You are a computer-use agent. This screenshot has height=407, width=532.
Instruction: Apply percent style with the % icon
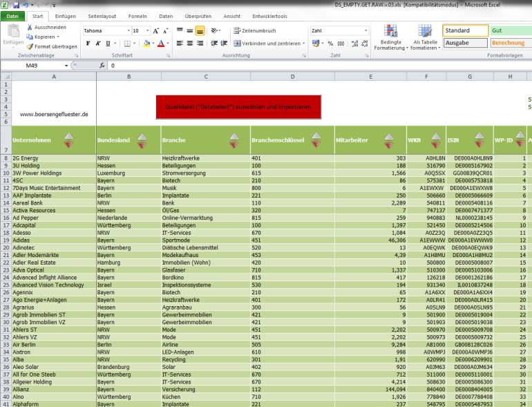pyautogui.click(x=330, y=44)
